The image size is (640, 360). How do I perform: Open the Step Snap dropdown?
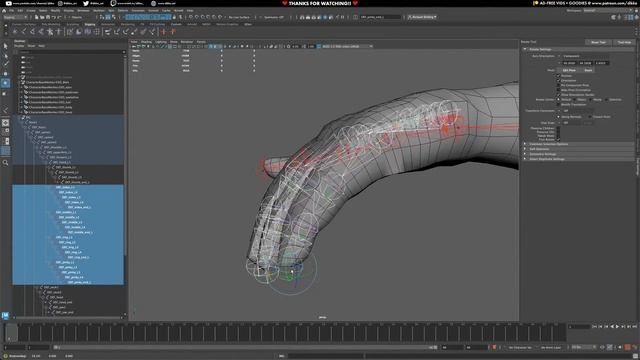click(x=570, y=122)
